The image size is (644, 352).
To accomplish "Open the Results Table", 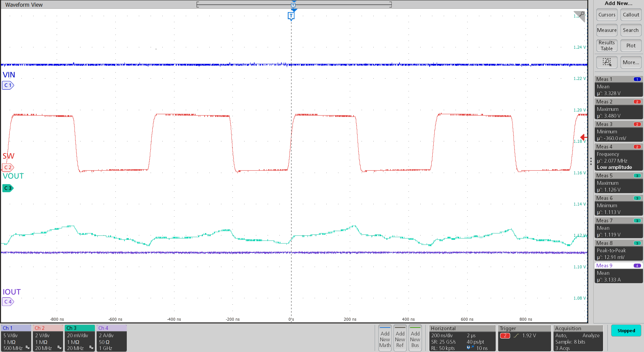I will (x=607, y=46).
